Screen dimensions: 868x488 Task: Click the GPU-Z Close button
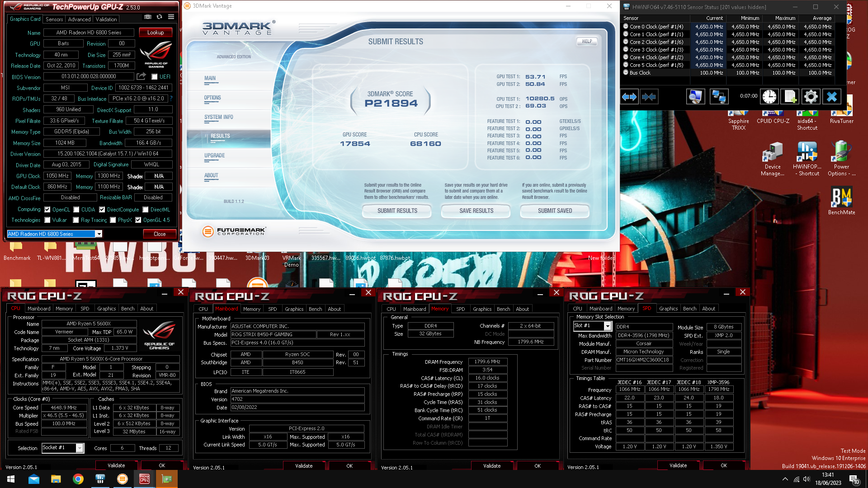coord(160,234)
